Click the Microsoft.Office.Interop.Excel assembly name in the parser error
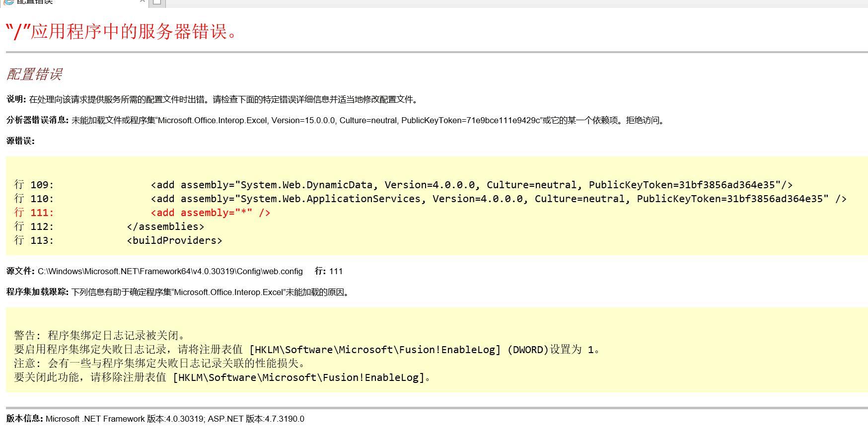Image resolution: width=868 pixels, height=445 pixels. (x=213, y=120)
